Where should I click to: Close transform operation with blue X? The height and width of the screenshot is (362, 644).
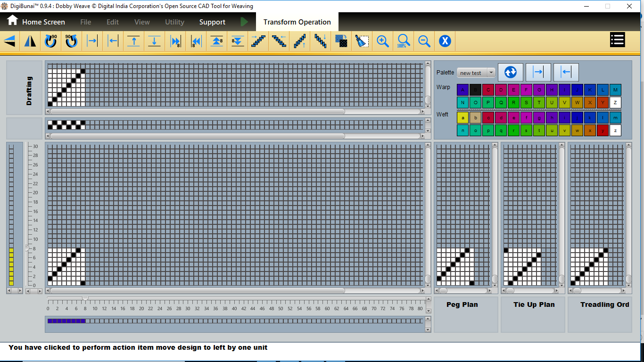(445, 41)
